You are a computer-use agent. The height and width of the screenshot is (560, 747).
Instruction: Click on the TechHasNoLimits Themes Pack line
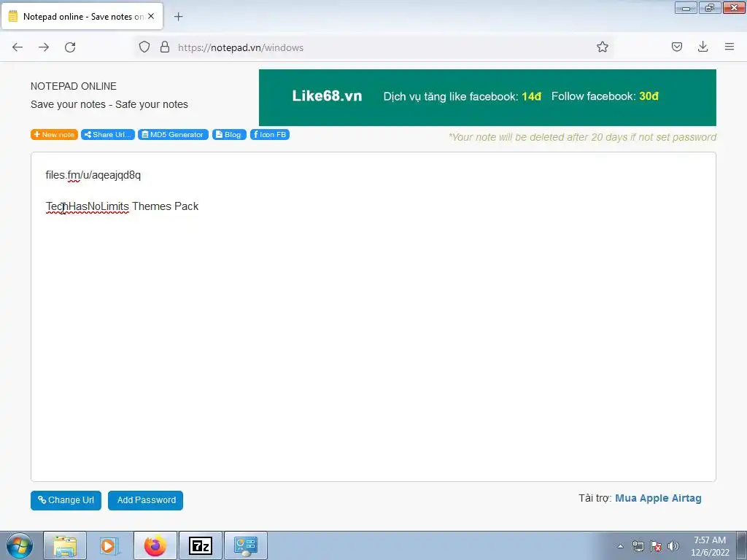pyautogui.click(x=122, y=206)
